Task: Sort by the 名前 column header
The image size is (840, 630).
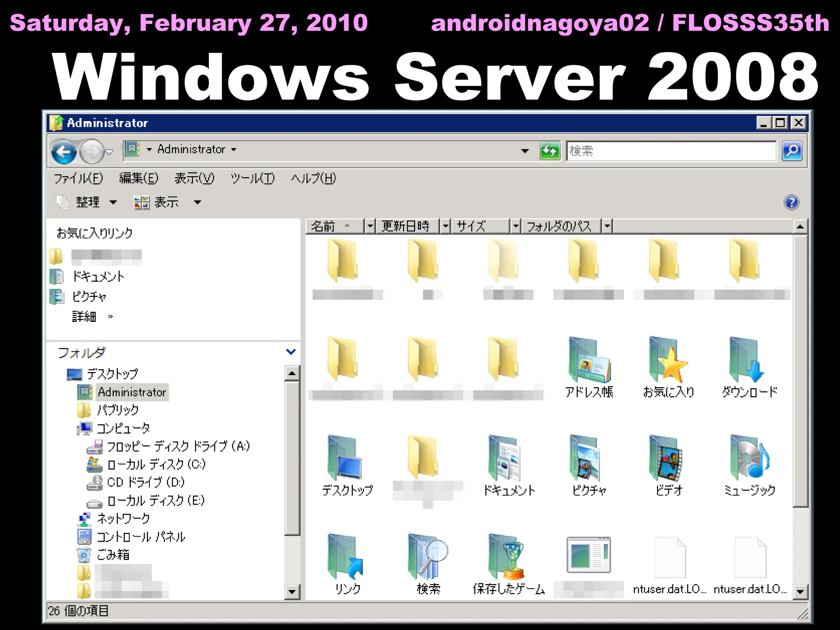Action: click(x=335, y=226)
